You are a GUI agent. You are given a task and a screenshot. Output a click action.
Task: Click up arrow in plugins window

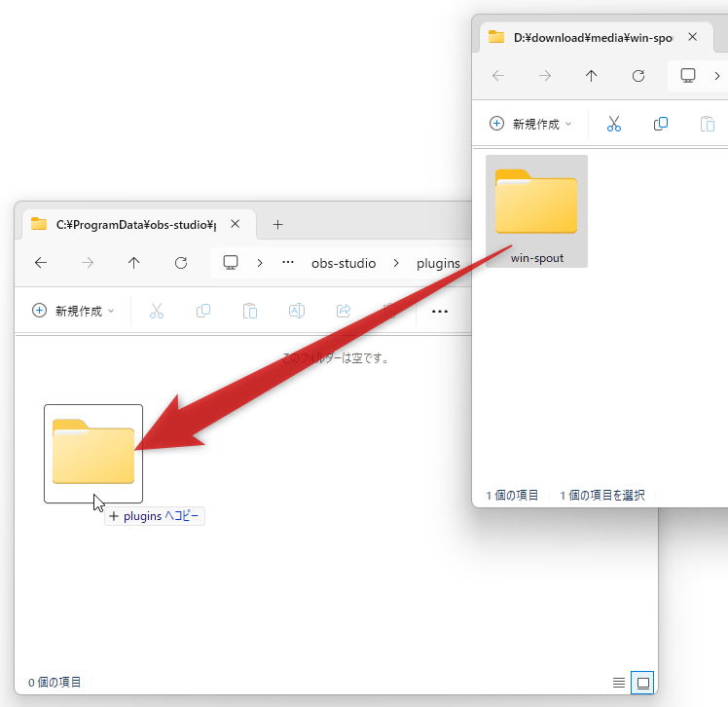[134, 263]
